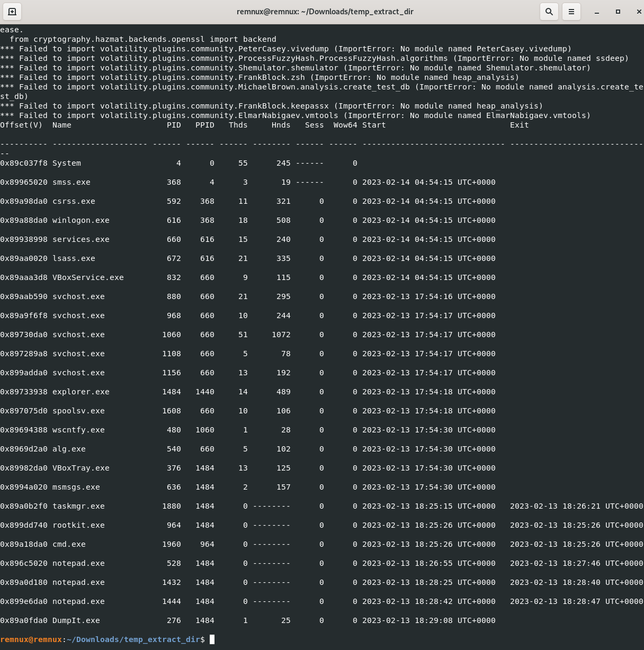The image size is (644, 650).
Task: Select process name csrss.exe
Action: (74, 201)
